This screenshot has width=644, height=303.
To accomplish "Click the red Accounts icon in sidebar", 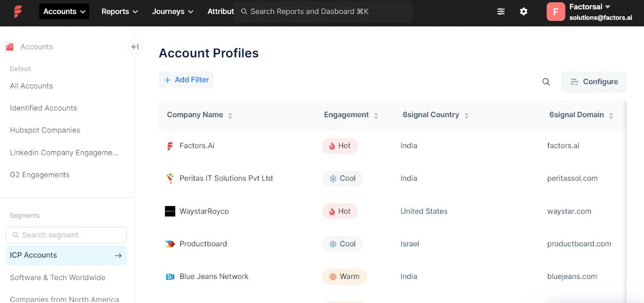I will 10,47.
